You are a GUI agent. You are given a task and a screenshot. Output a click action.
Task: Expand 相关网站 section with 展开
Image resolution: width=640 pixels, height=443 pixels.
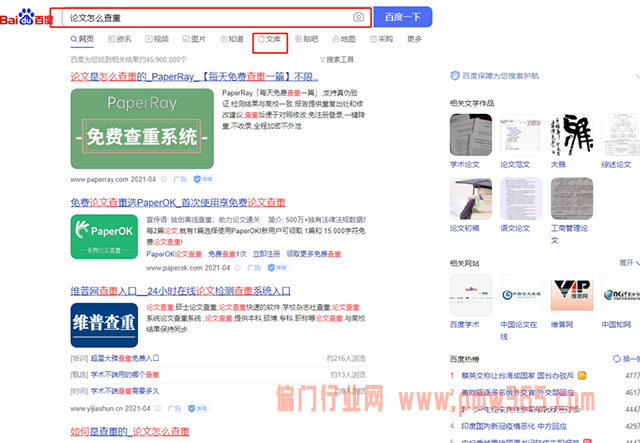pyautogui.click(x=629, y=263)
